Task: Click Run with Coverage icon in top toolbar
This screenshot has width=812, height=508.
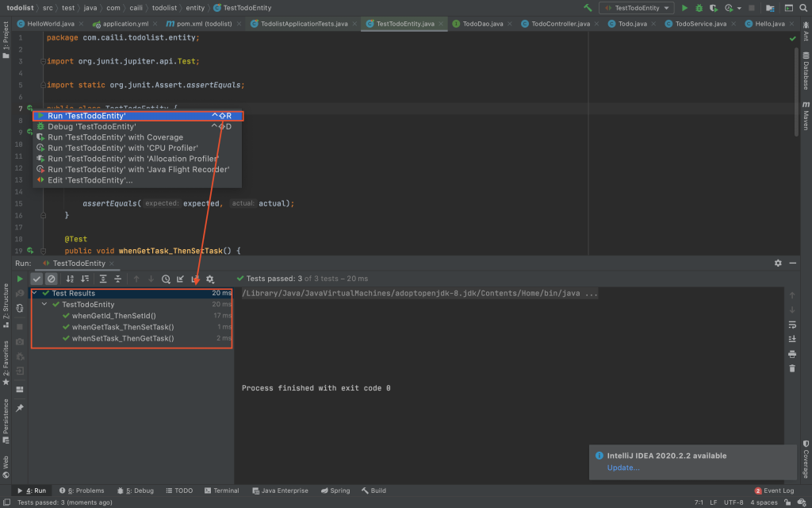Action: click(714, 8)
